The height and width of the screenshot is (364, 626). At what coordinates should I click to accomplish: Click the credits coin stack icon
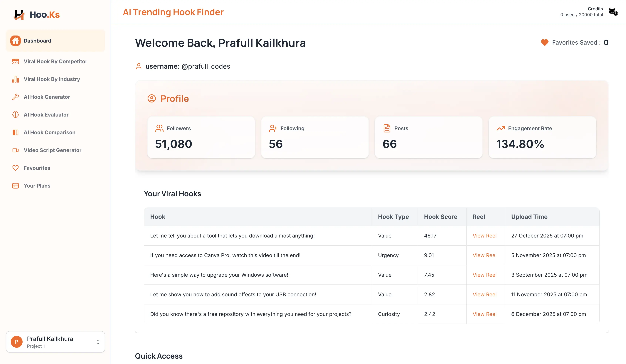click(x=613, y=12)
